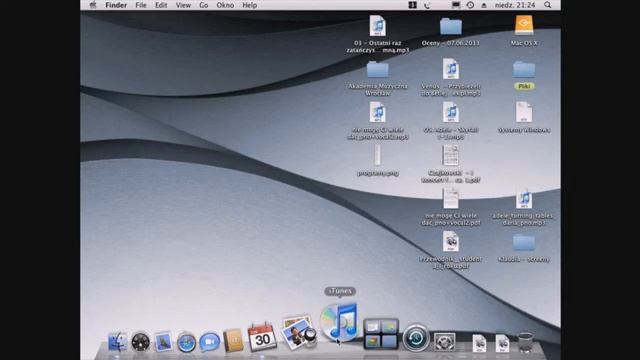Screen dimensions: 640x360
Task: Select the Akademia Muzyczna Wrocław folder
Action: pos(378,70)
